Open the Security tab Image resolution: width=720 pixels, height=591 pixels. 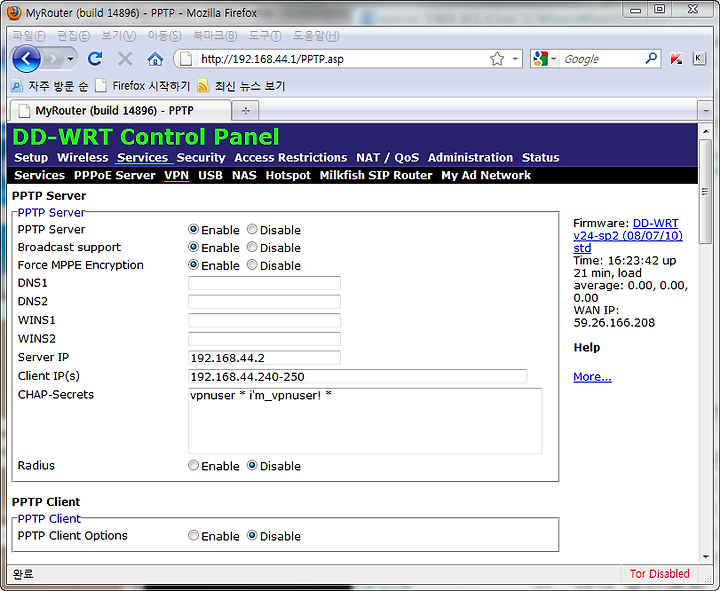(x=201, y=158)
